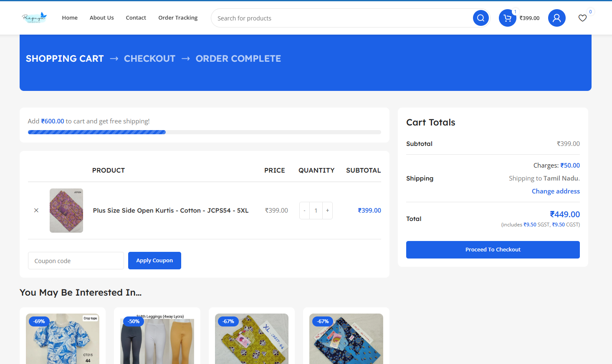Open the shopping cart icon in header
Viewport: 612px width, 364px height.
point(507,18)
